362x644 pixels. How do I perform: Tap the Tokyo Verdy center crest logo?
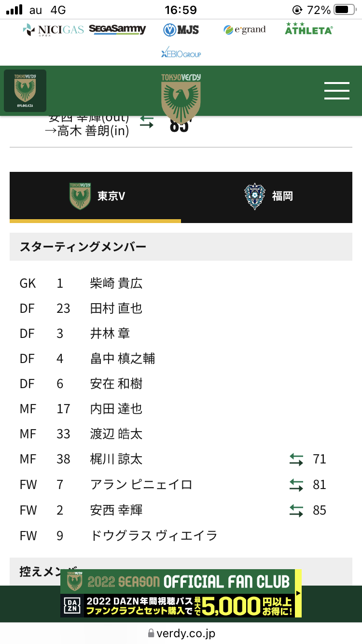181,97
